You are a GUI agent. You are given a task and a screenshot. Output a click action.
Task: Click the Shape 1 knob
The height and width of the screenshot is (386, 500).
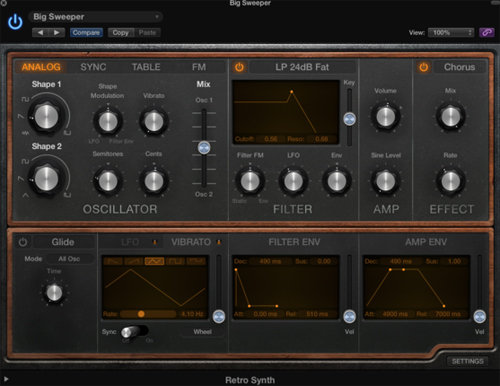[47, 117]
